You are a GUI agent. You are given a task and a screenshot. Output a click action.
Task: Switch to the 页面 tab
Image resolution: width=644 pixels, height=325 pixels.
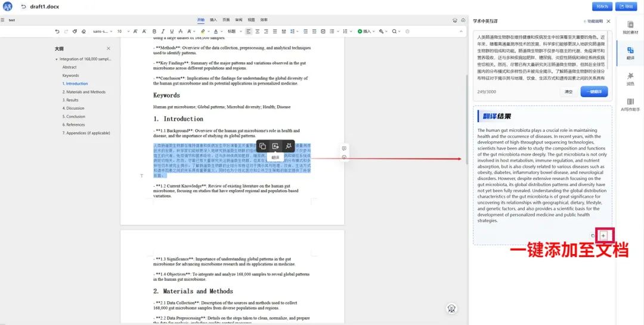tap(226, 20)
